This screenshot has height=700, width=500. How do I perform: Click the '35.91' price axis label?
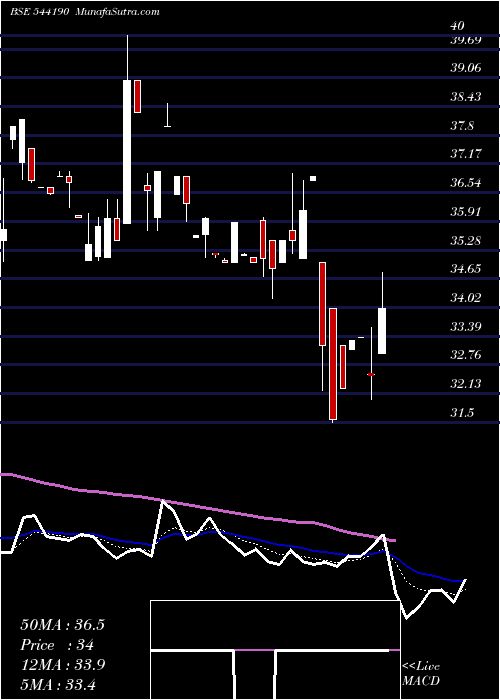[x=466, y=212]
